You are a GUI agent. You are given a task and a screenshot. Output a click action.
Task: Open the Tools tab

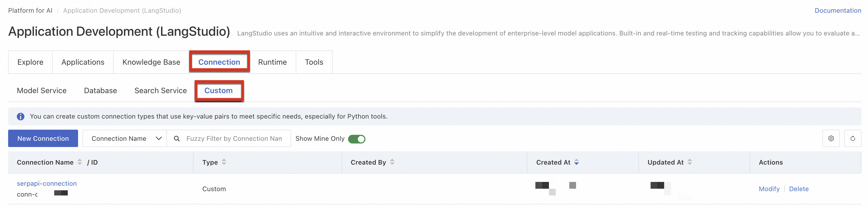(x=314, y=62)
